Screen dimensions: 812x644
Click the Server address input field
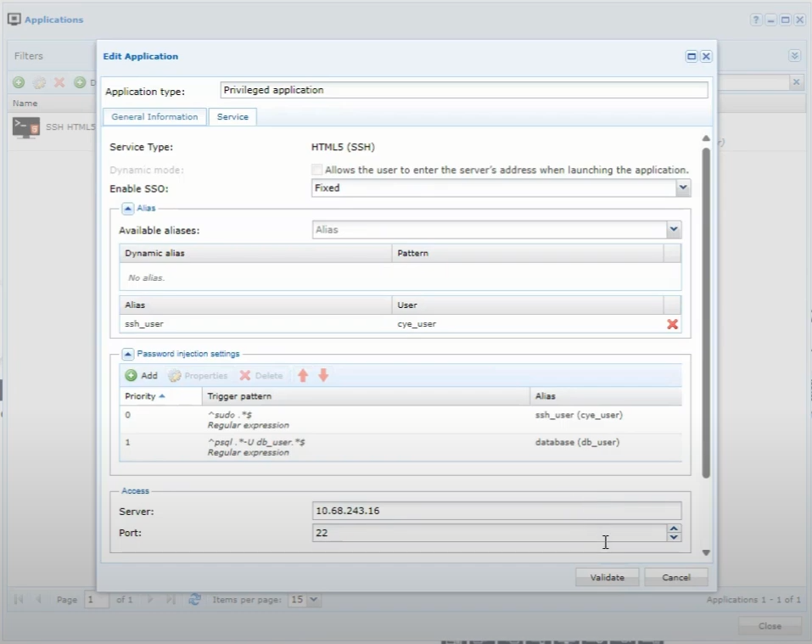coord(496,511)
